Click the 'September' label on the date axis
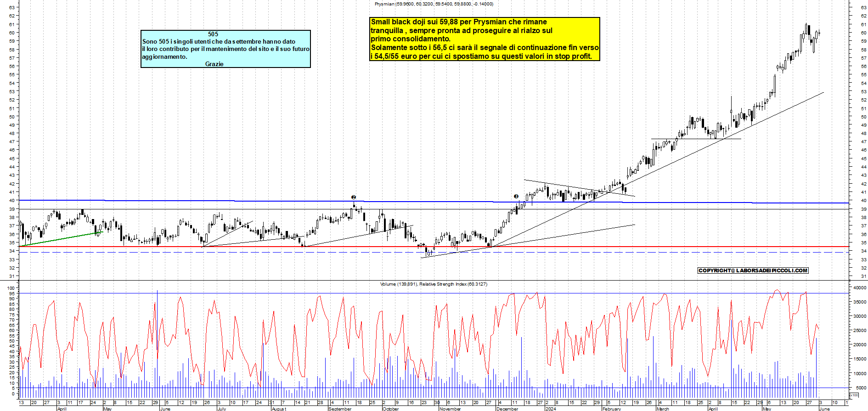868x411 pixels. pyautogui.click(x=340, y=409)
